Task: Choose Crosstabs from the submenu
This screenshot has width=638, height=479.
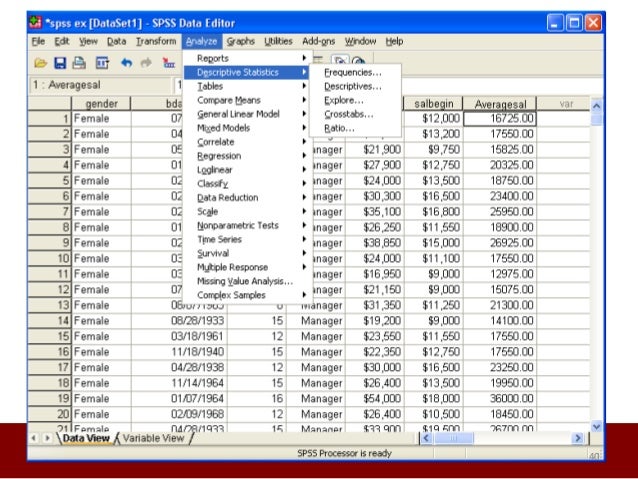Action: 355,114
